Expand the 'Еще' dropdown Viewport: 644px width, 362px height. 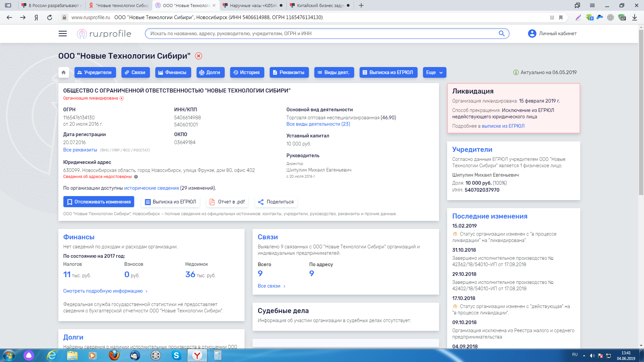tap(434, 72)
